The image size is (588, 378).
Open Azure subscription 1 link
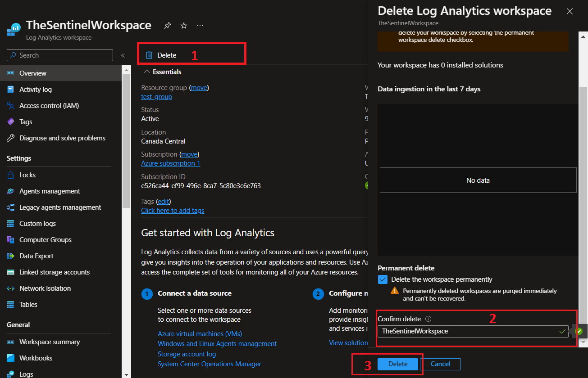pos(170,163)
